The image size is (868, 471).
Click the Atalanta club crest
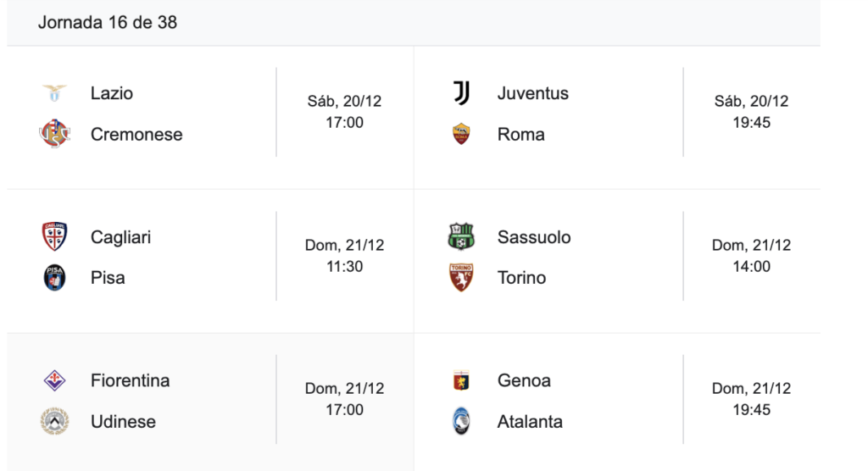pyautogui.click(x=461, y=422)
